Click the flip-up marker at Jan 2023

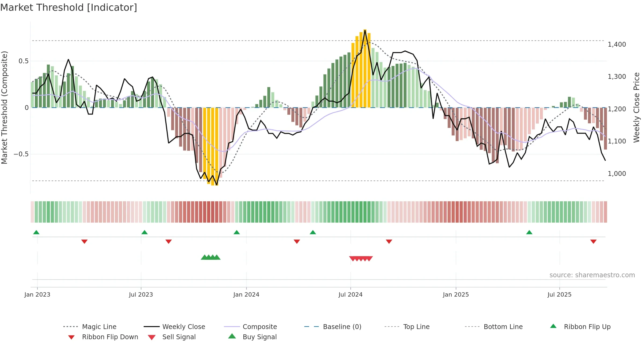tap(36, 232)
